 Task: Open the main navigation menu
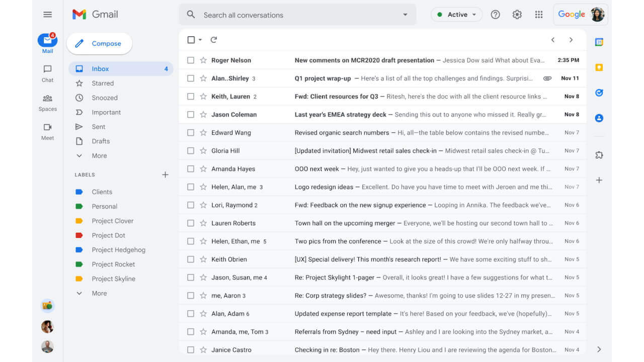pos(47,14)
